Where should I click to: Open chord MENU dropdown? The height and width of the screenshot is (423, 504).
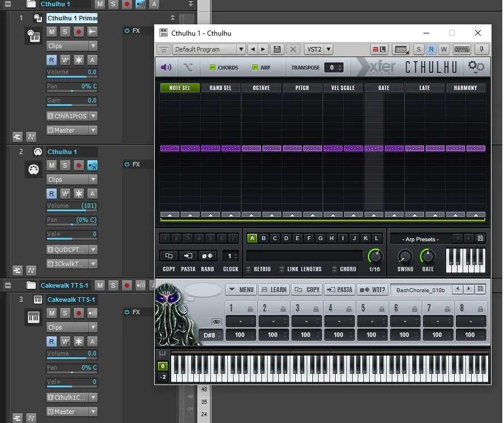(x=241, y=289)
